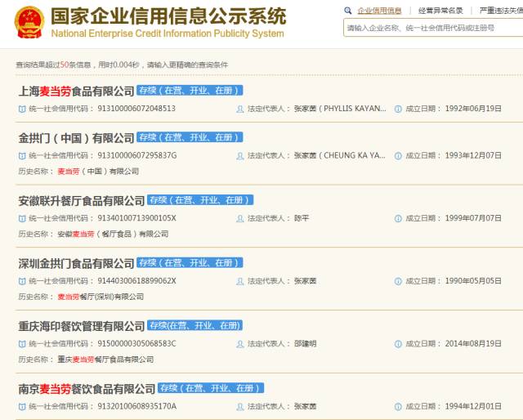Open 重庆海印餐饮管理有限公司 result
Viewport: 523px width, 420px height.
pos(82,326)
